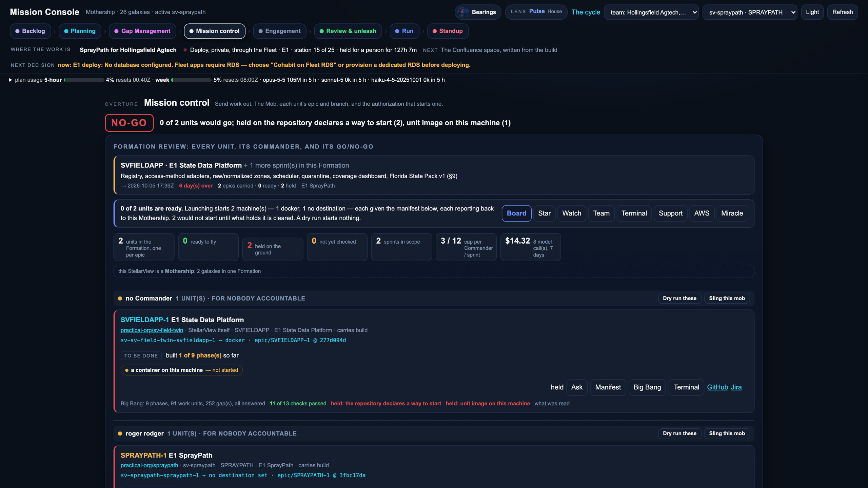Select the Mission control stage
Viewport: 868px width, 488px height.
(215, 31)
